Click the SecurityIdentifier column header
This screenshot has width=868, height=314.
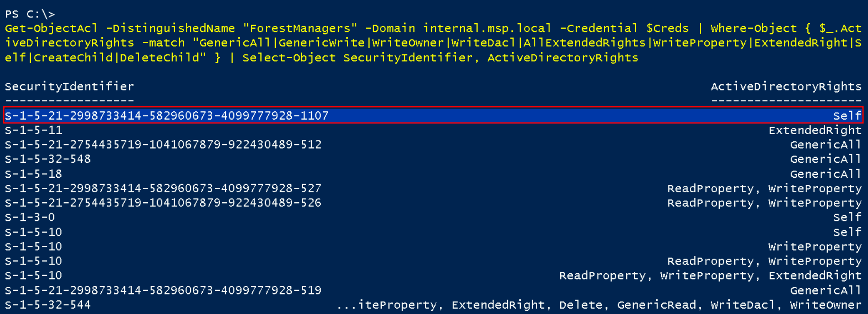tap(69, 86)
